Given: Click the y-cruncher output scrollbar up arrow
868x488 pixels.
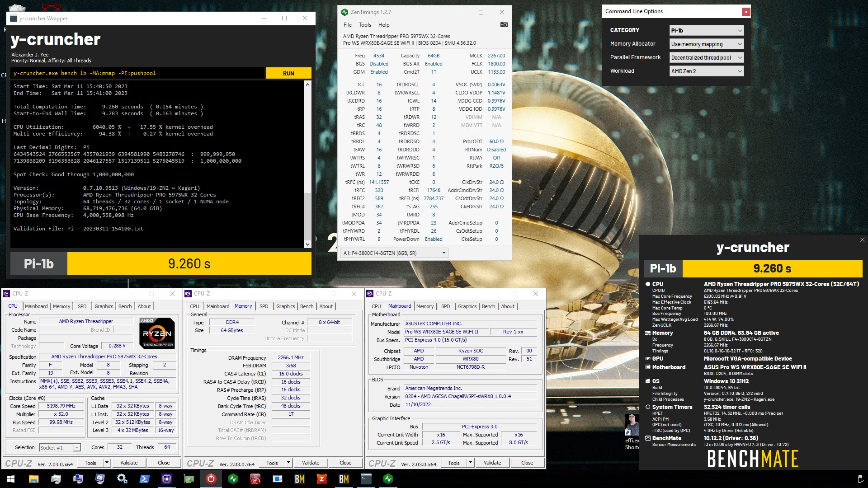Looking at the screenshot, I should tap(307, 84).
